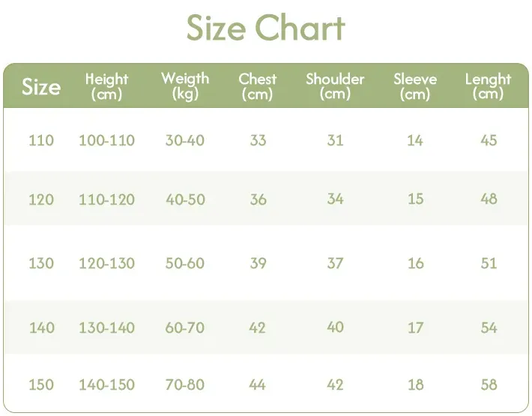Select the Sleeve (cm) header
Screen dimensions: 532x416
pyautogui.click(x=415, y=86)
